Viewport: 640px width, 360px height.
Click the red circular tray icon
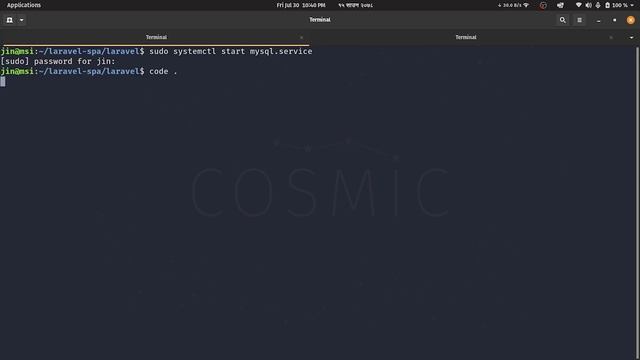click(x=543, y=5)
